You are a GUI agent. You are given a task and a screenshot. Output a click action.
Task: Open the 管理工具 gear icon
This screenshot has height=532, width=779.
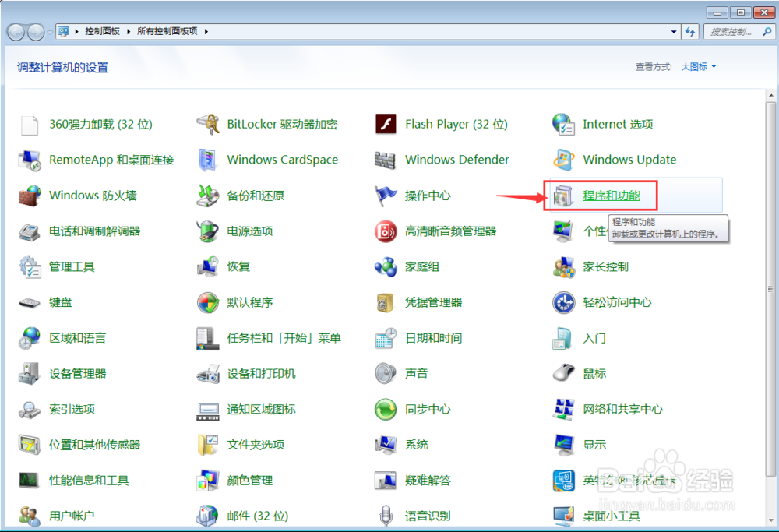coord(30,267)
